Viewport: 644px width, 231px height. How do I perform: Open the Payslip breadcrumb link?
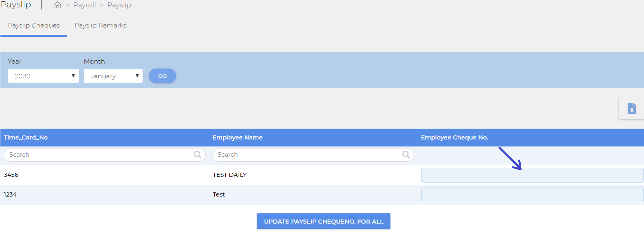click(x=119, y=5)
